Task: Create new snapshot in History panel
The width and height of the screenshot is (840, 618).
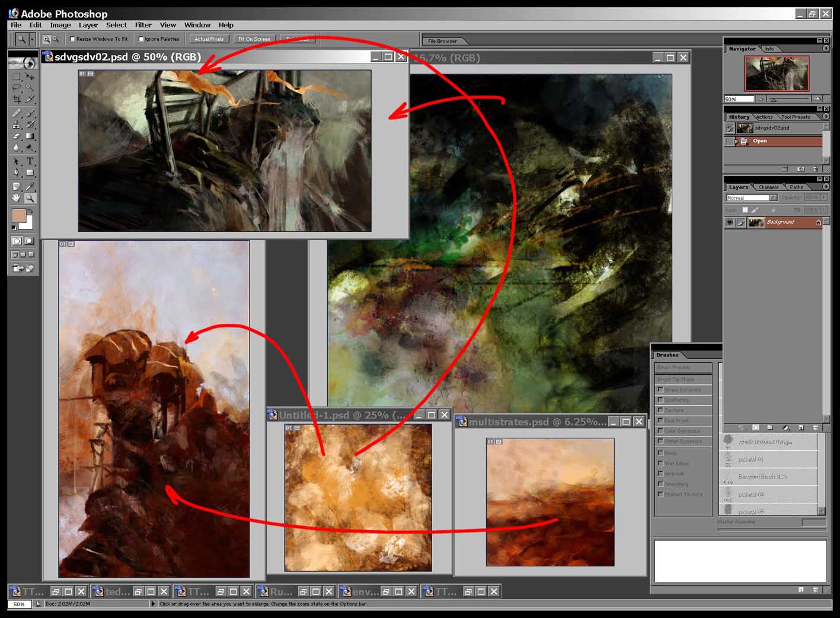Action: click(x=801, y=169)
